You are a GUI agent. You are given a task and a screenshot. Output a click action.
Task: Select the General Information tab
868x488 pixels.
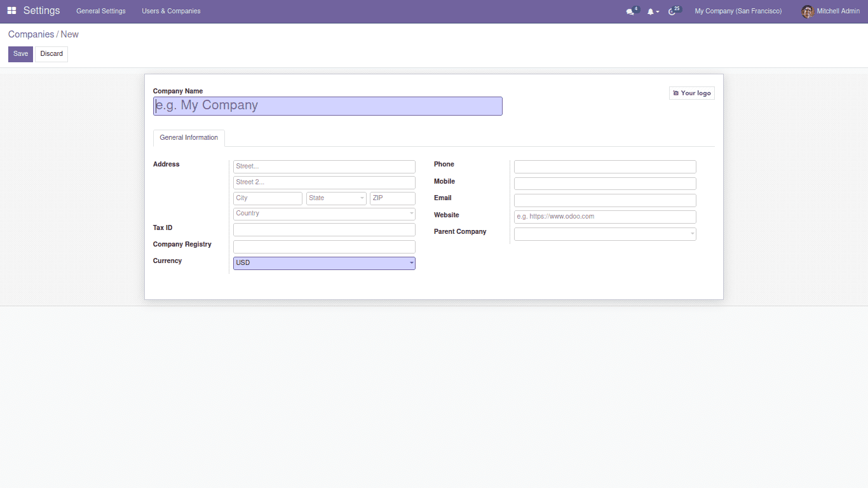click(x=189, y=138)
